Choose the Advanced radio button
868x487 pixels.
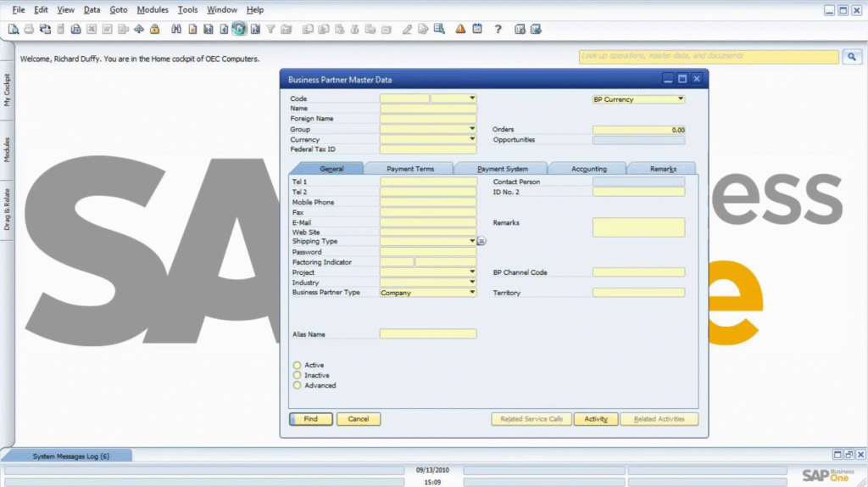click(x=297, y=385)
